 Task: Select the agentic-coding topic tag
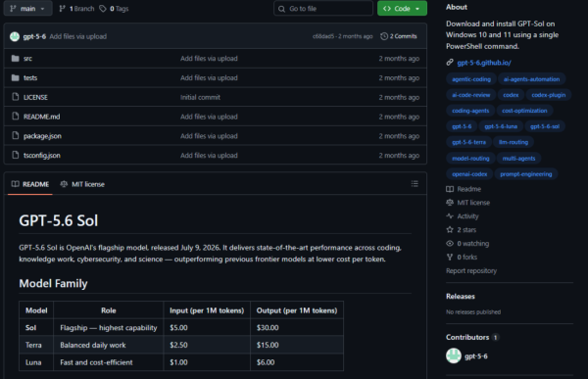tap(471, 79)
